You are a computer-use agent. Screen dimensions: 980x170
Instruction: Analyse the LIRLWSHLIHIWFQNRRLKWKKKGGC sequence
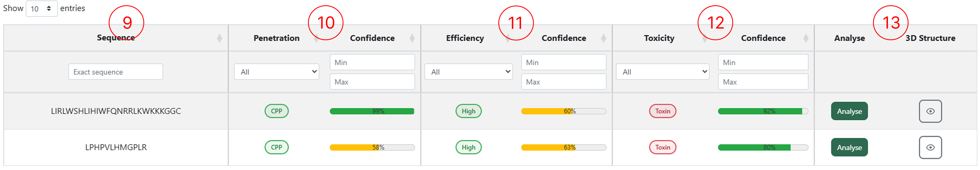849,111
